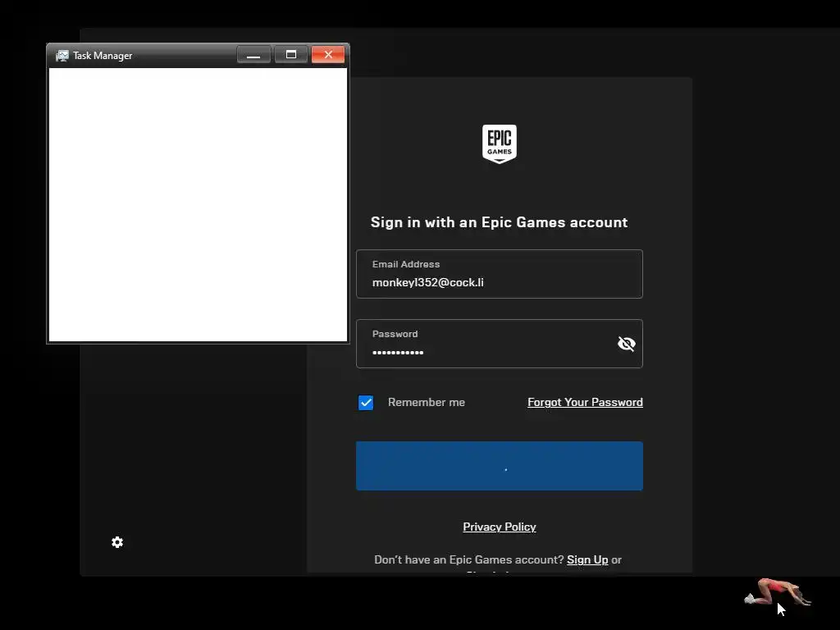Open the Privacy Policy link
840x630 pixels.
coord(500,527)
